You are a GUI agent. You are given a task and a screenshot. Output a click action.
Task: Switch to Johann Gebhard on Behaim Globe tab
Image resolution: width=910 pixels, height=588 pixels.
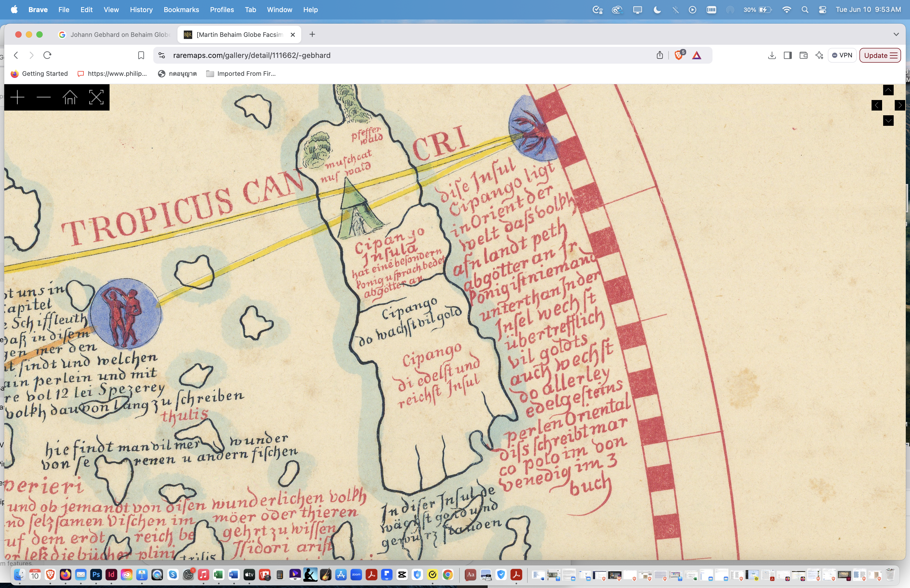(115, 34)
